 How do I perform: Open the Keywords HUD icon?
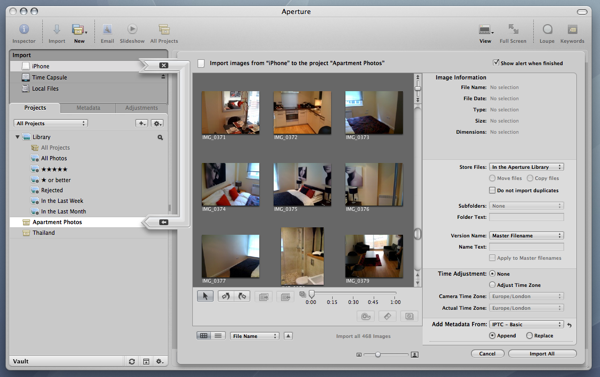click(572, 29)
